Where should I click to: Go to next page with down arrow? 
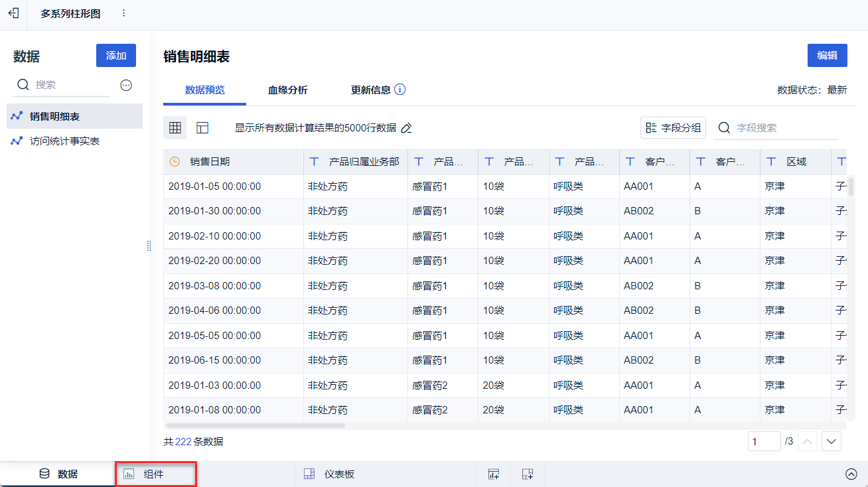click(832, 441)
